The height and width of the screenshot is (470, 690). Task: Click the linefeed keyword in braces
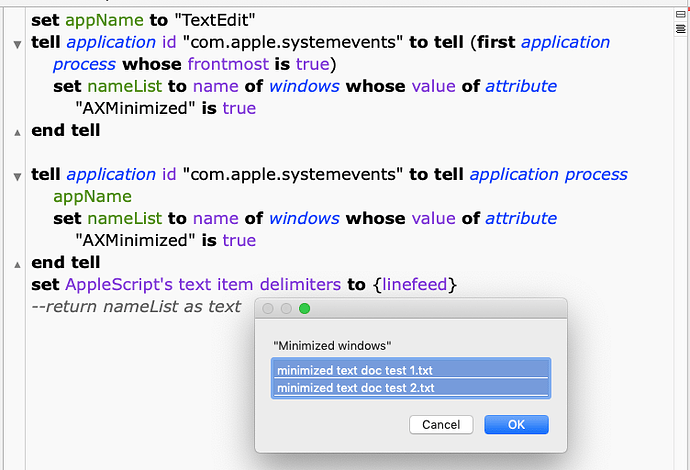coord(414,285)
